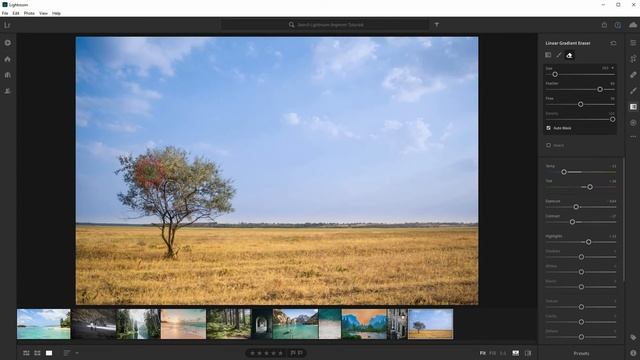640x360 pixels.
Task: Select the Radial Gradient tool
Action: [x=633, y=122]
